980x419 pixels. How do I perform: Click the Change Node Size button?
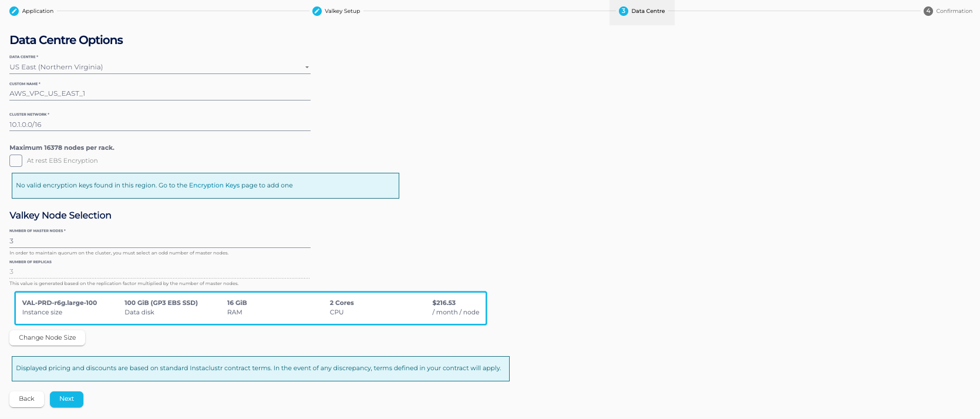(48, 338)
